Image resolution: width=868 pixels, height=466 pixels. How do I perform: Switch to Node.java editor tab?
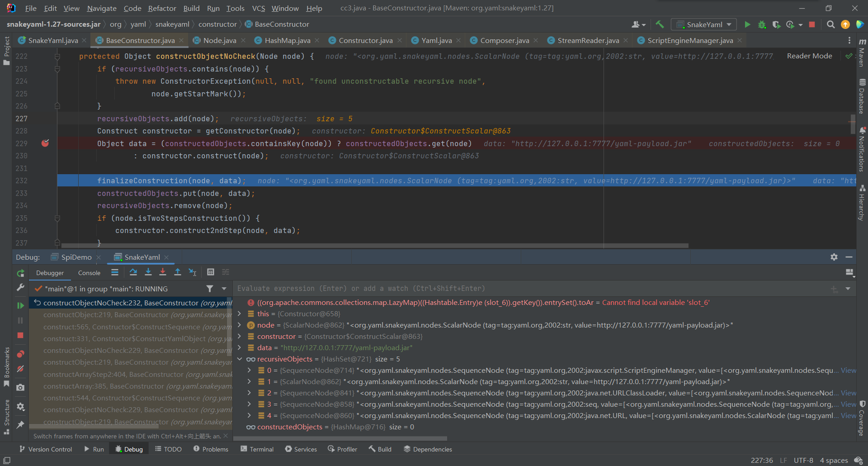pos(220,40)
